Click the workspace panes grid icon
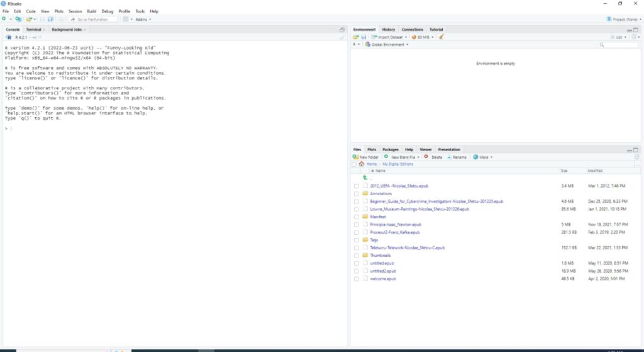The image size is (644, 352). [126, 19]
